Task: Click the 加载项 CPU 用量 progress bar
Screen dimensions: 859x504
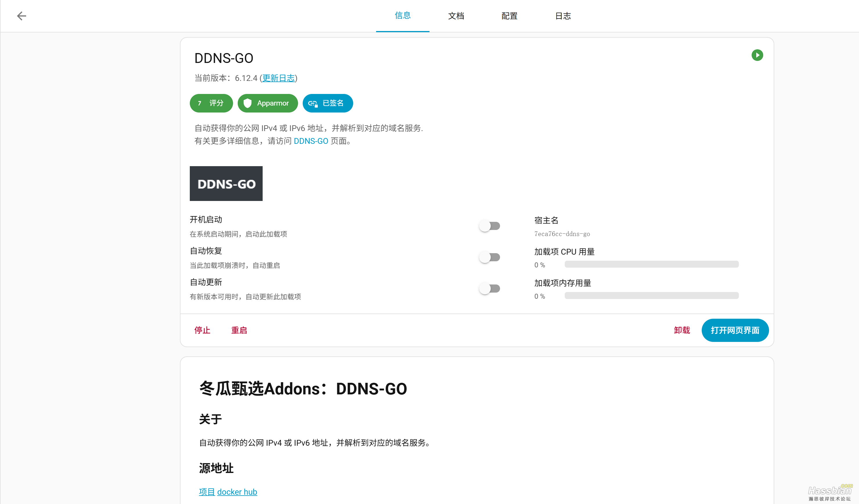Action: tap(652, 264)
